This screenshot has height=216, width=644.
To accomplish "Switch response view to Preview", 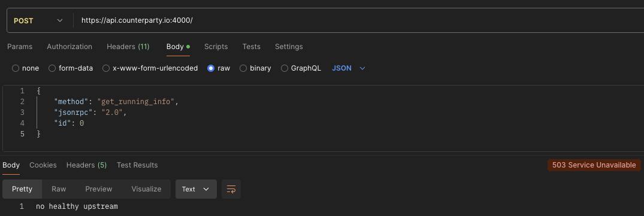I will pyautogui.click(x=99, y=189).
